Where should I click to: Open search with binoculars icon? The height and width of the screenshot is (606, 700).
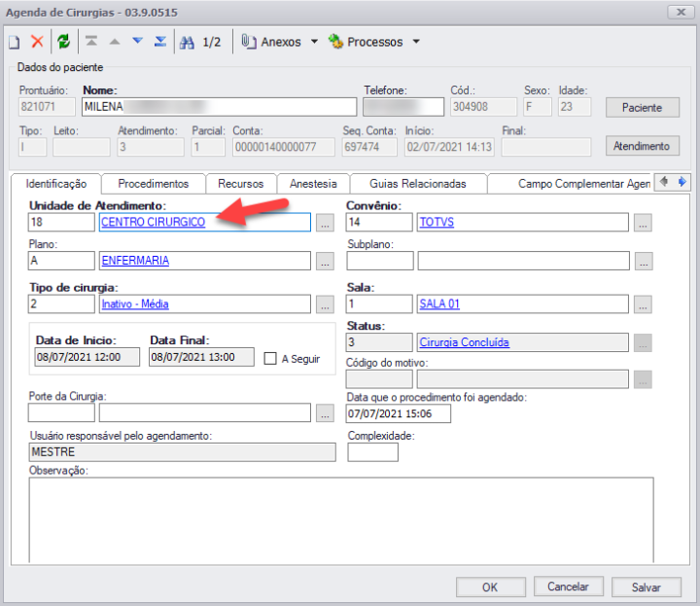click(x=187, y=43)
